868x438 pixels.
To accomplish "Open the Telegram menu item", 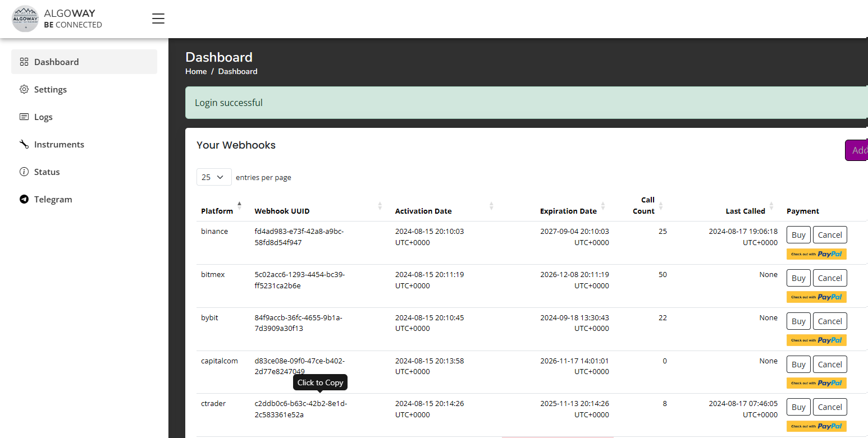I will [x=84, y=199].
